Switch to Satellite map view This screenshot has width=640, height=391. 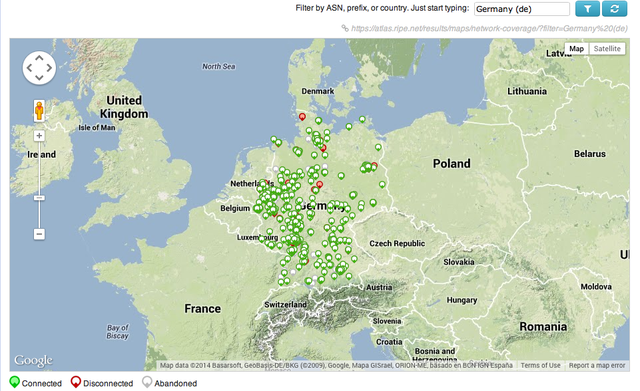click(x=607, y=49)
